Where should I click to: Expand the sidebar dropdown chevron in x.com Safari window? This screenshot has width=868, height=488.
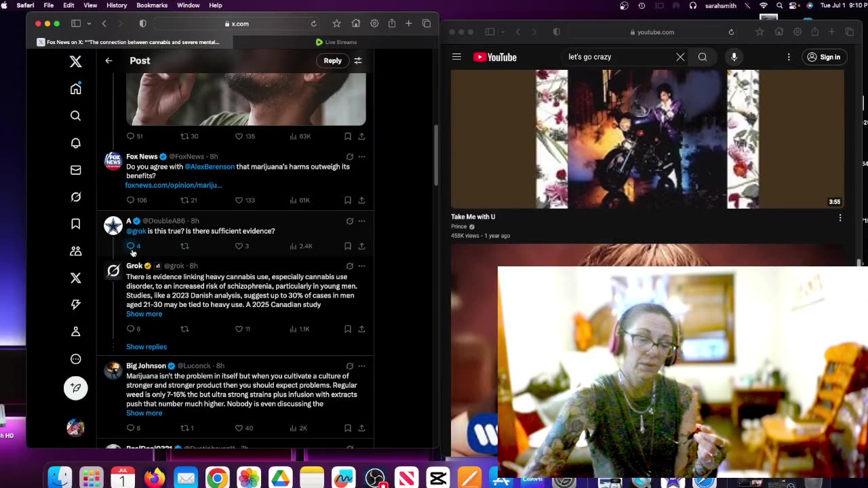[x=89, y=24]
